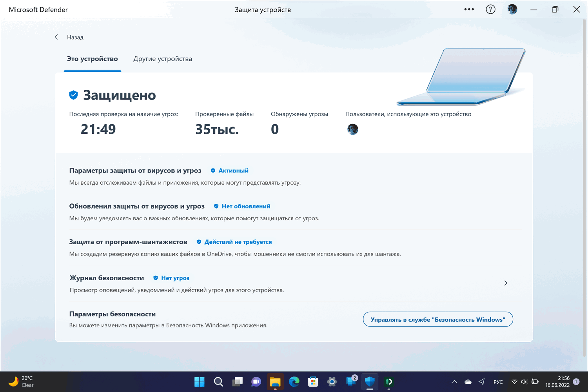This screenshot has width=588, height=392.
Task: Open Settings gear in the taskbar
Action: 332,382
